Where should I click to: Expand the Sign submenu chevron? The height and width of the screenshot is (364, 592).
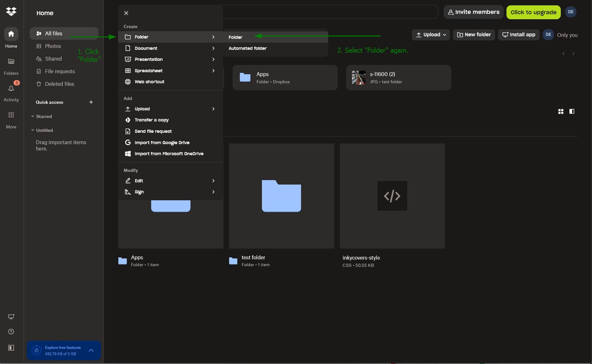click(x=213, y=192)
